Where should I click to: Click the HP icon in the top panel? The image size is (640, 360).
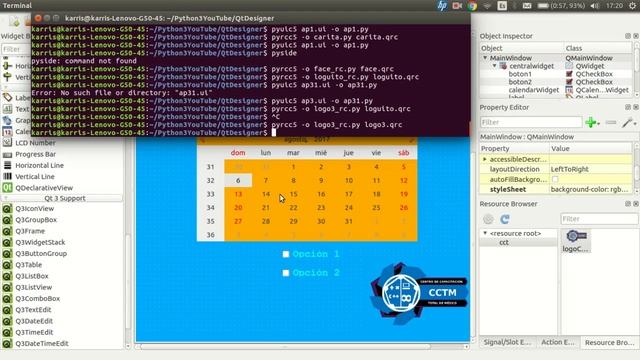[442, 6]
